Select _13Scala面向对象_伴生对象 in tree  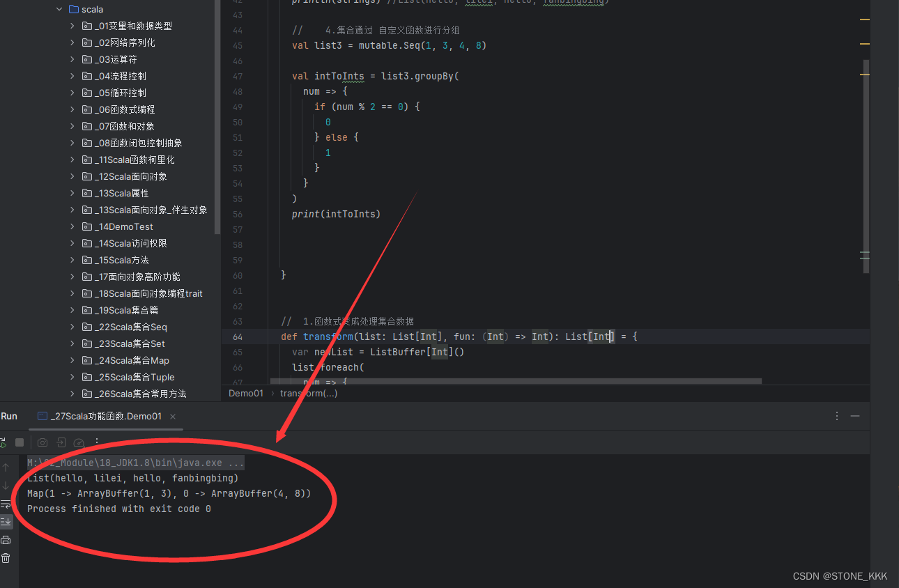[151, 210]
